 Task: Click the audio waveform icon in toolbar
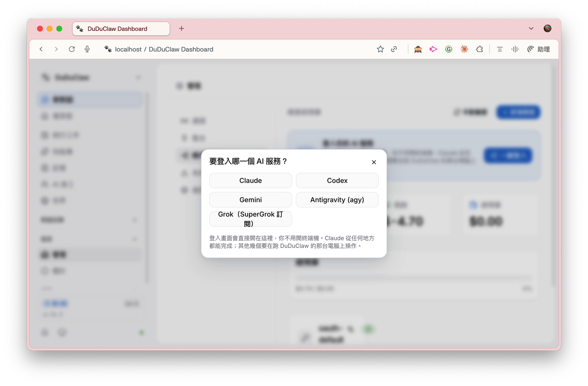coord(515,49)
